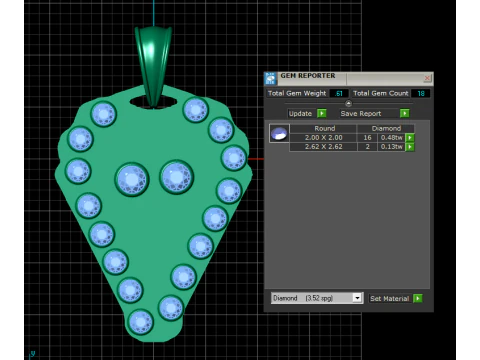Select the 2.62 X 2.62 size cell
Viewport: 480px width, 360px height.
tap(323, 147)
